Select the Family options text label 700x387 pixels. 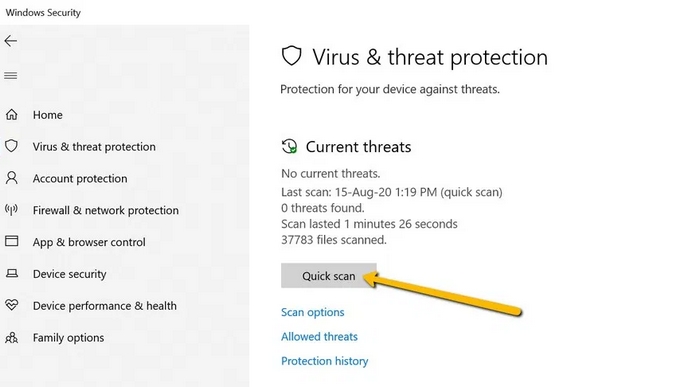(68, 338)
